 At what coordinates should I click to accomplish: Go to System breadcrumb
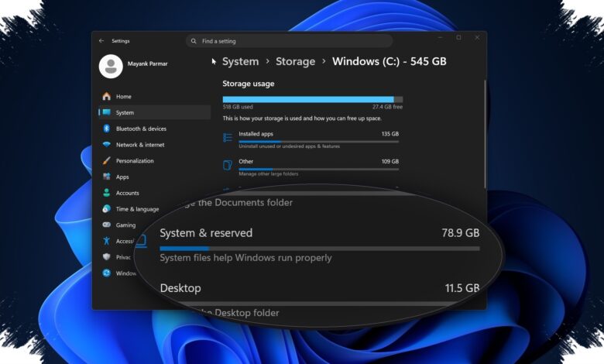pyautogui.click(x=240, y=62)
